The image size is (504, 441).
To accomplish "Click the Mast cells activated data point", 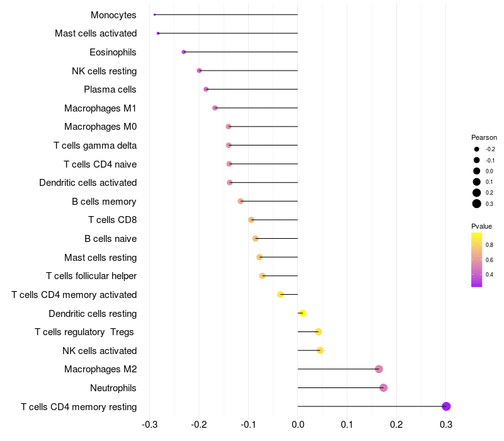I will [x=158, y=33].
